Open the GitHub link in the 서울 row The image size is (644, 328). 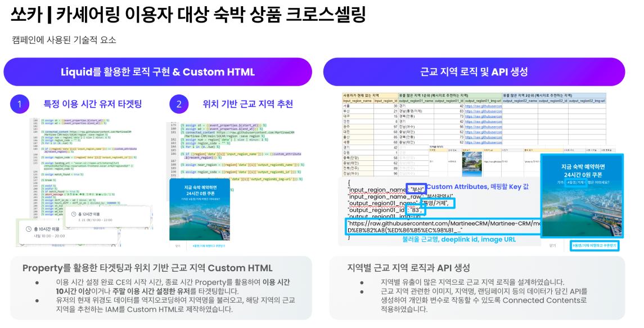point(484,106)
